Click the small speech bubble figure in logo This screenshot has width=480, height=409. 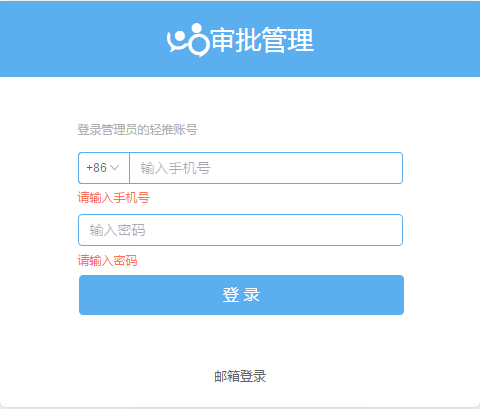pos(177,42)
